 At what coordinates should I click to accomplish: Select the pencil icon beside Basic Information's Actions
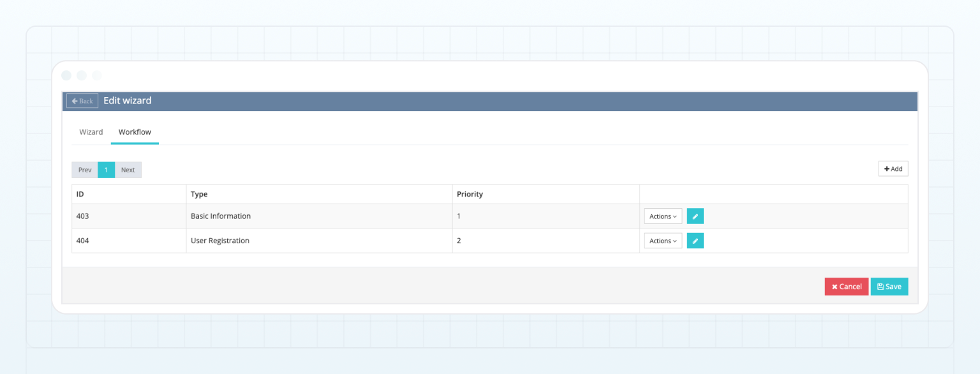coord(695,216)
